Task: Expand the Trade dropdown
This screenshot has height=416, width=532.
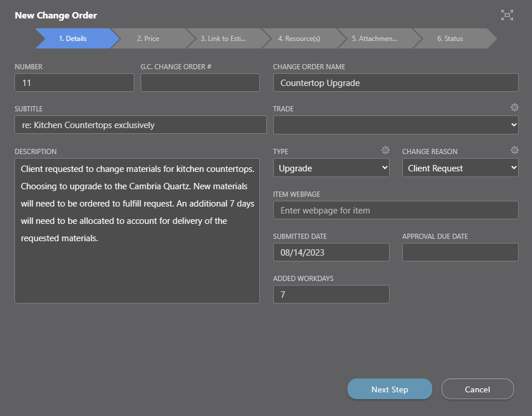Action: coord(395,125)
